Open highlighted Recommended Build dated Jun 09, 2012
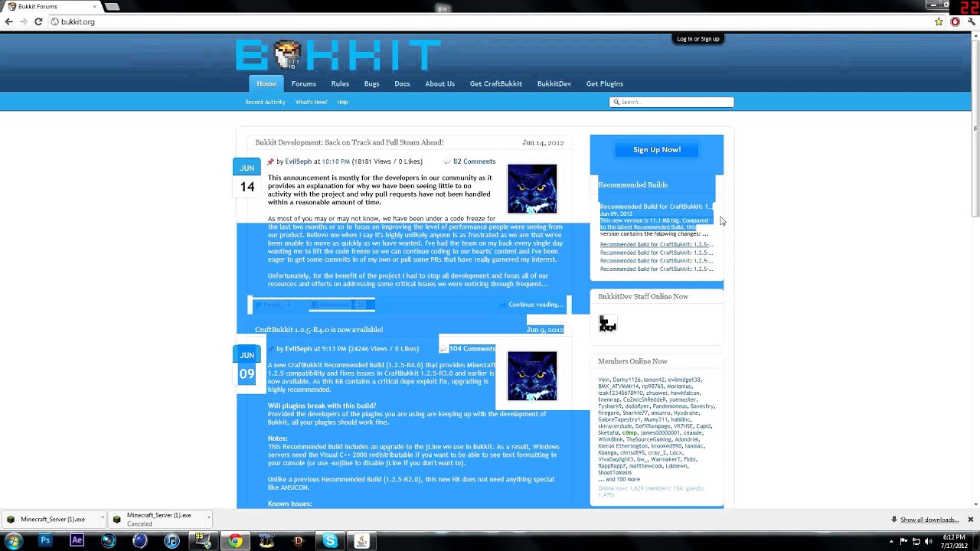The image size is (980, 551). [x=655, y=207]
